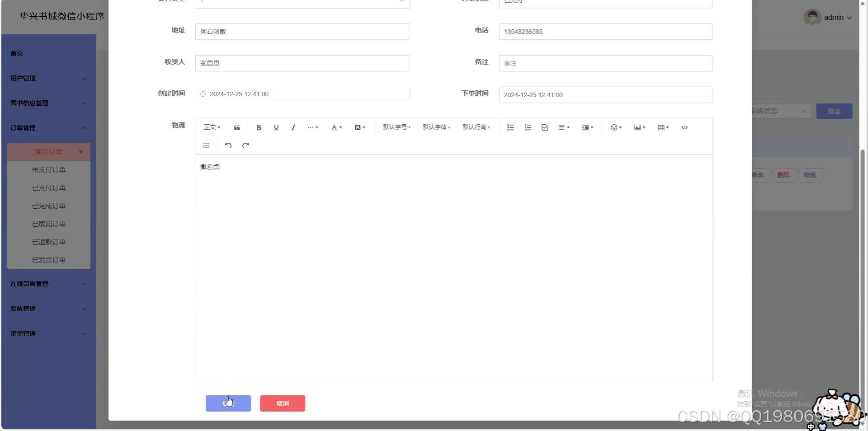Insert a code block
Screen dimensions: 868x431
[684, 127]
